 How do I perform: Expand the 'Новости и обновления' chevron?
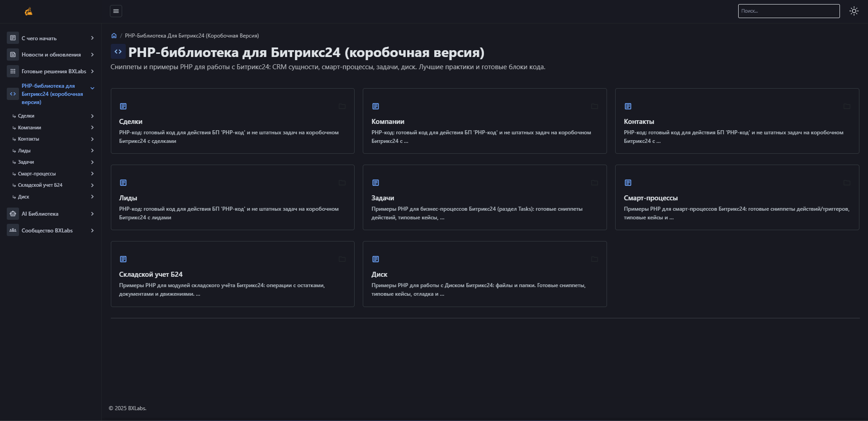[x=92, y=55]
